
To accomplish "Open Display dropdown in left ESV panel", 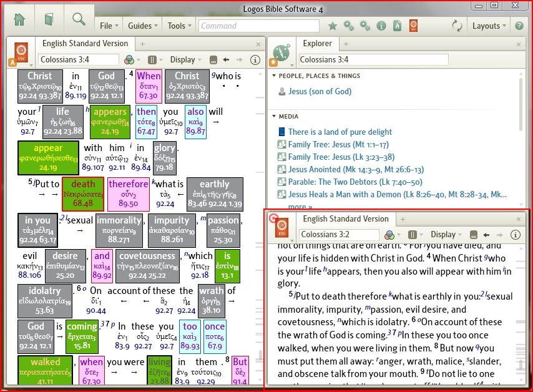I will (x=185, y=60).
